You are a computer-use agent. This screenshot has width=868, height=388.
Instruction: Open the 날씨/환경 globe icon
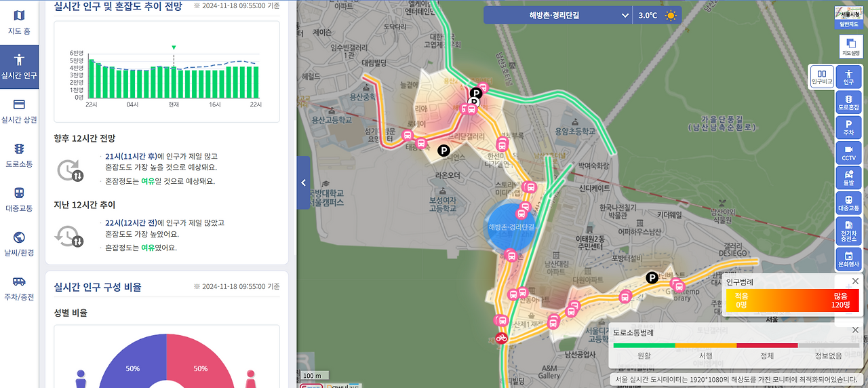(19, 237)
